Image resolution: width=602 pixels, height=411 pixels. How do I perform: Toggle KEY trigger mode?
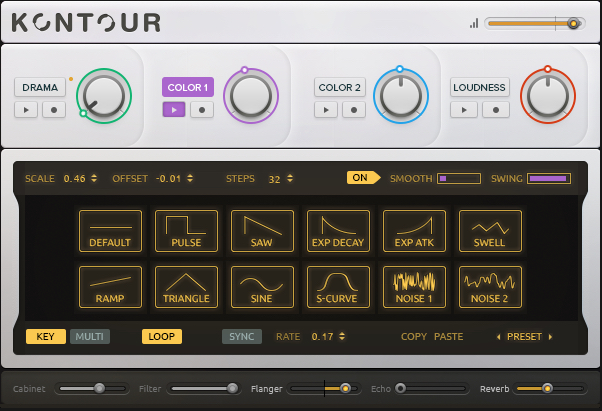(46, 337)
